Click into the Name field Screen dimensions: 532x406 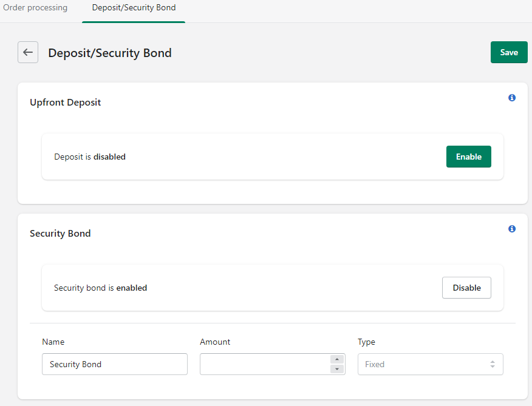coord(115,364)
